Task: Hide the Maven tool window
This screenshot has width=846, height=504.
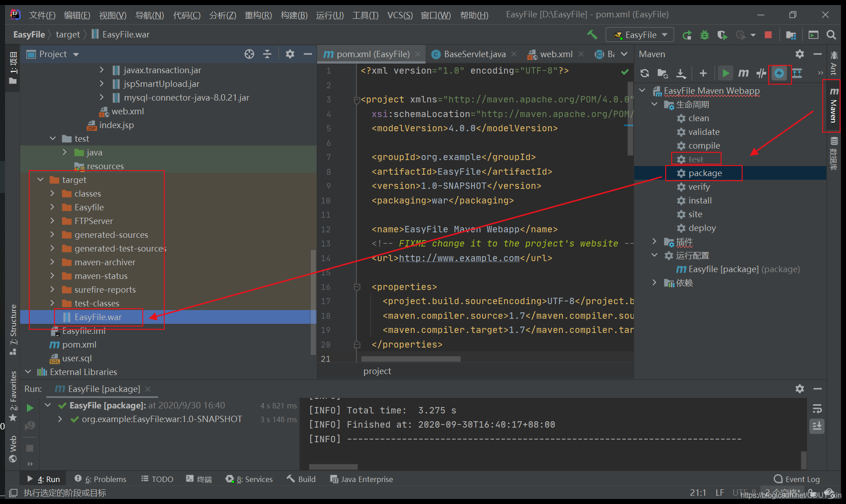Action: click(818, 54)
